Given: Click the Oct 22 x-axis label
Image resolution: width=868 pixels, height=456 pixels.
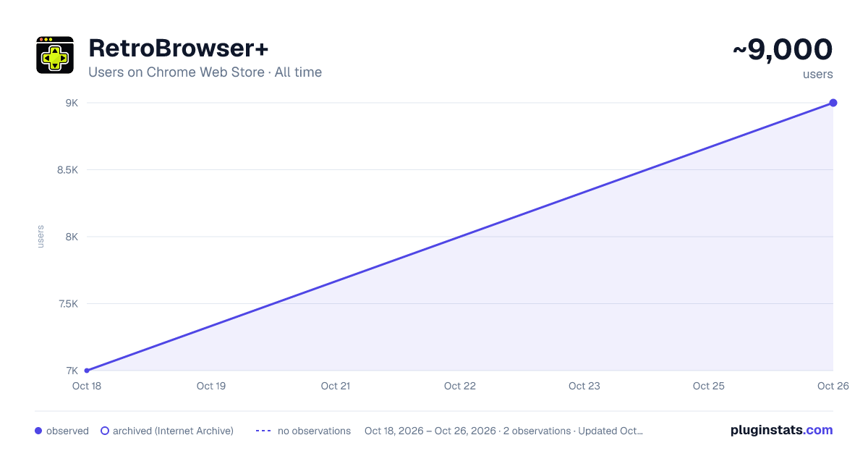Looking at the screenshot, I should coord(460,386).
